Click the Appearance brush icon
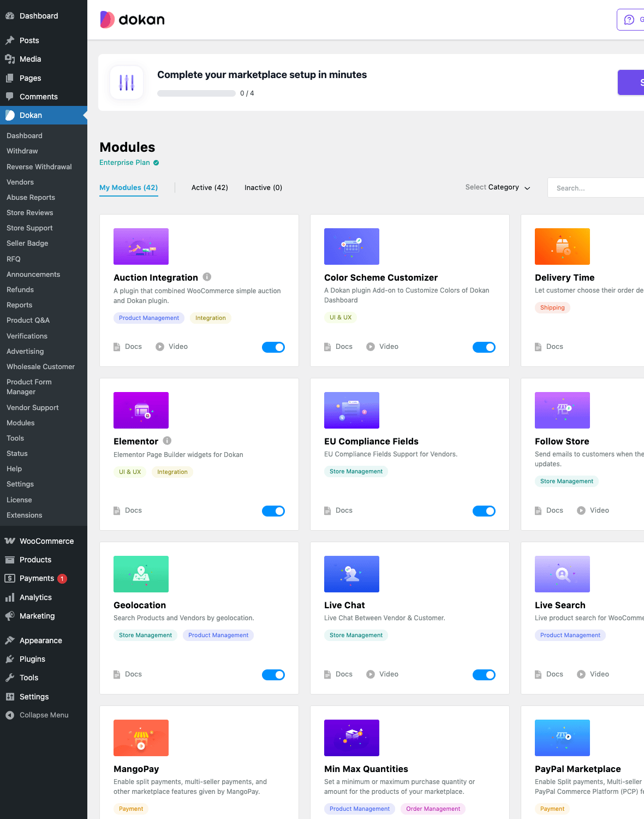644x819 pixels. 10,640
